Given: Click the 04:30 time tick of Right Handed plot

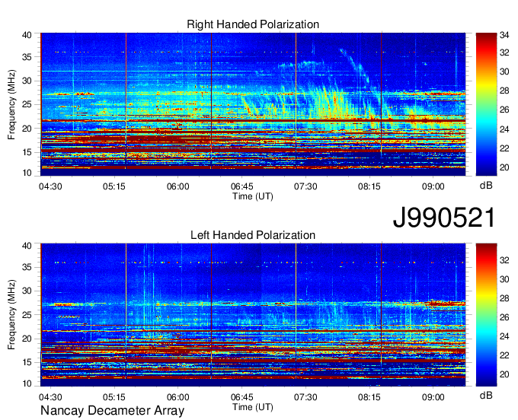Looking at the screenshot, I should coord(50,186).
